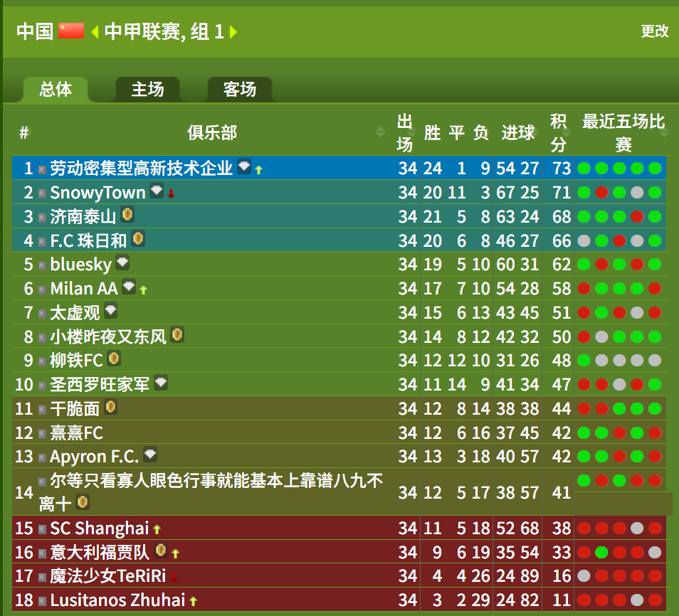Open bluesky club page
Image resolution: width=679 pixels, height=616 pixels.
click(x=81, y=265)
